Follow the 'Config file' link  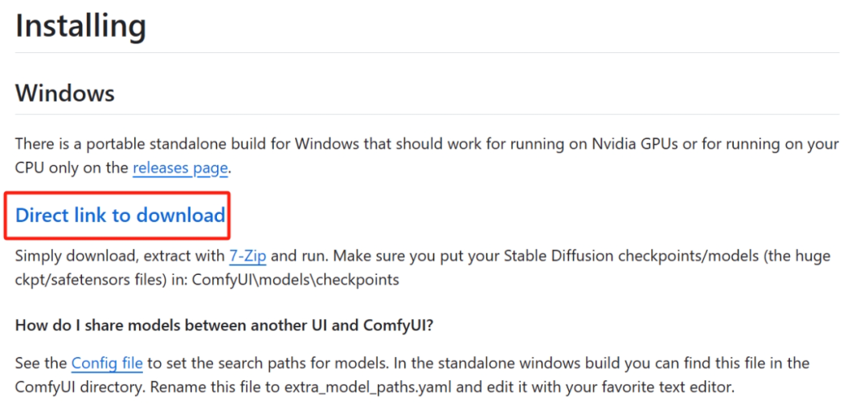pyautogui.click(x=107, y=363)
